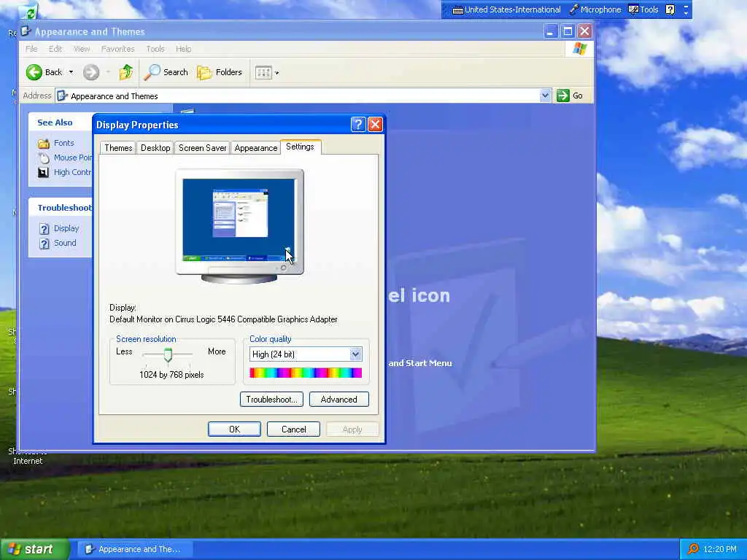Screen dimensions: 747x560
Task: Click the Appearance and Themes title bar icon
Action: tap(26, 31)
